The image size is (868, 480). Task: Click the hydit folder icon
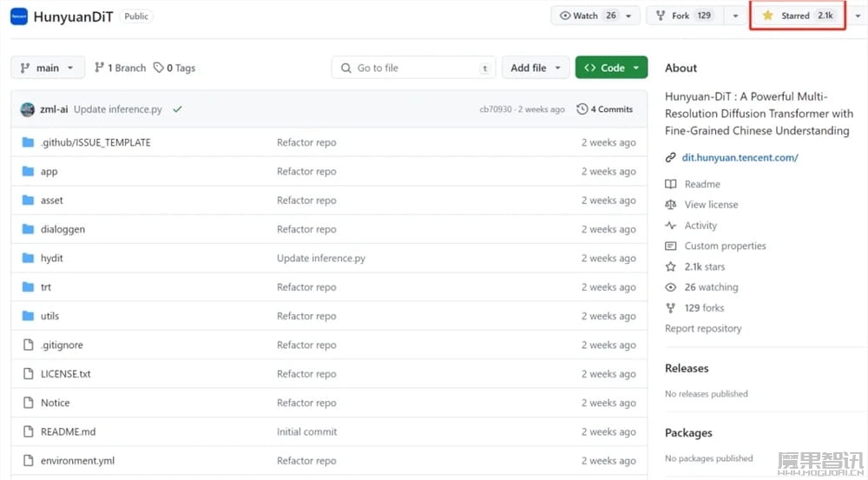(28, 258)
